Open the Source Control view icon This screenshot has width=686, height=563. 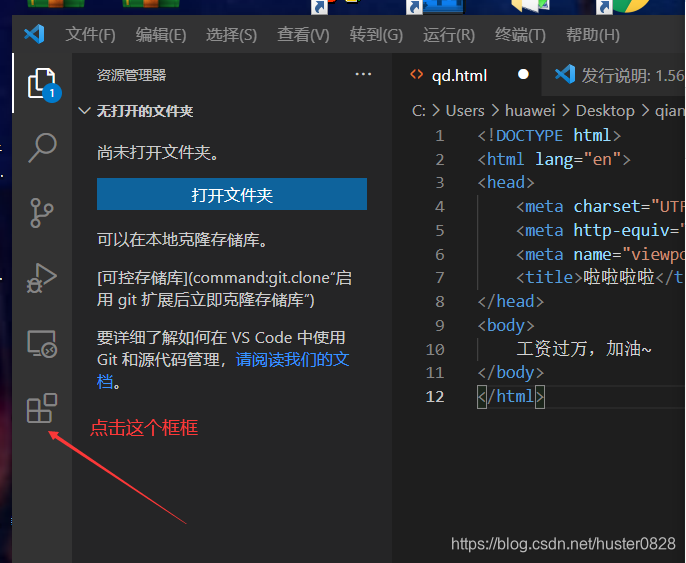(x=42, y=213)
